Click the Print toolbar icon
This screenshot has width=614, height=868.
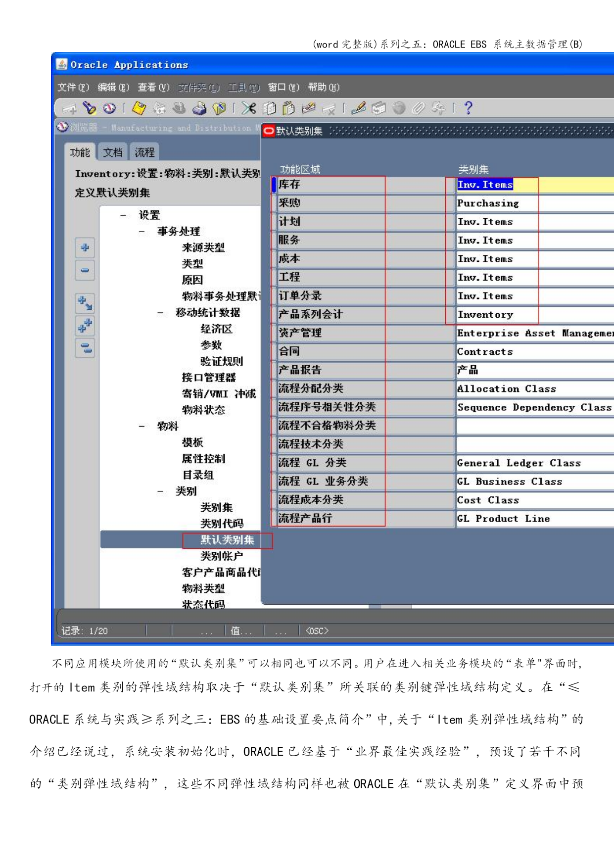[199, 108]
